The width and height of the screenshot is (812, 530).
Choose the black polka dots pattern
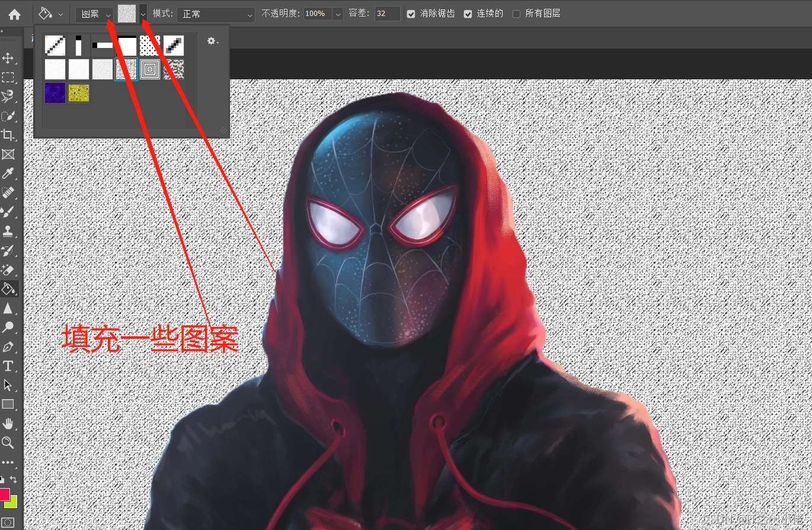pos(150,46)
